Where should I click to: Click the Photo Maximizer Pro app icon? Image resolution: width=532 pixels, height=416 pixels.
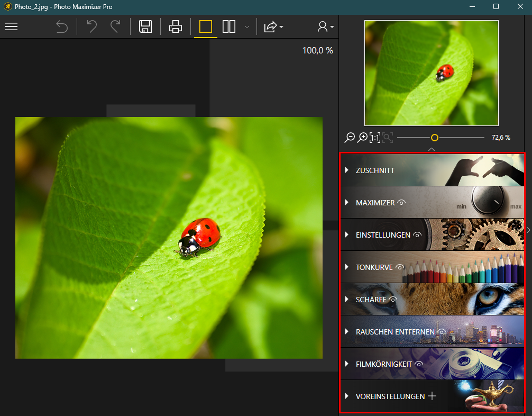pyautogui.click(x=7, y=6)
